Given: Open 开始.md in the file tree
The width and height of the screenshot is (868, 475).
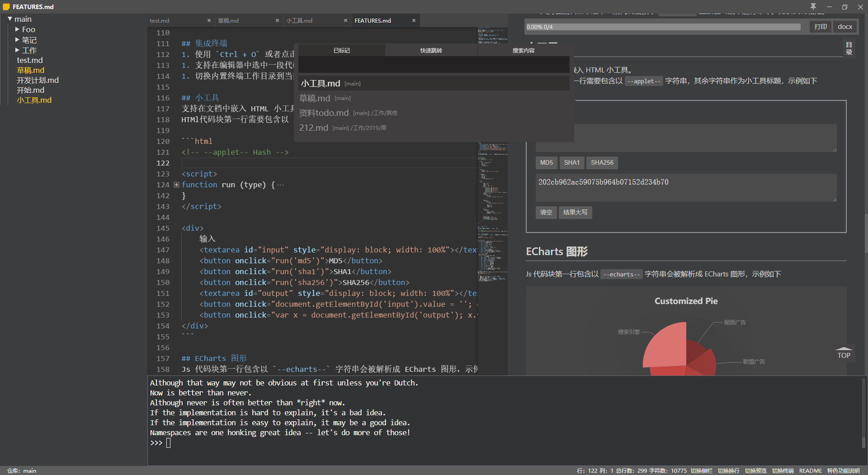Looking at the screenshot, I should 31,90.
